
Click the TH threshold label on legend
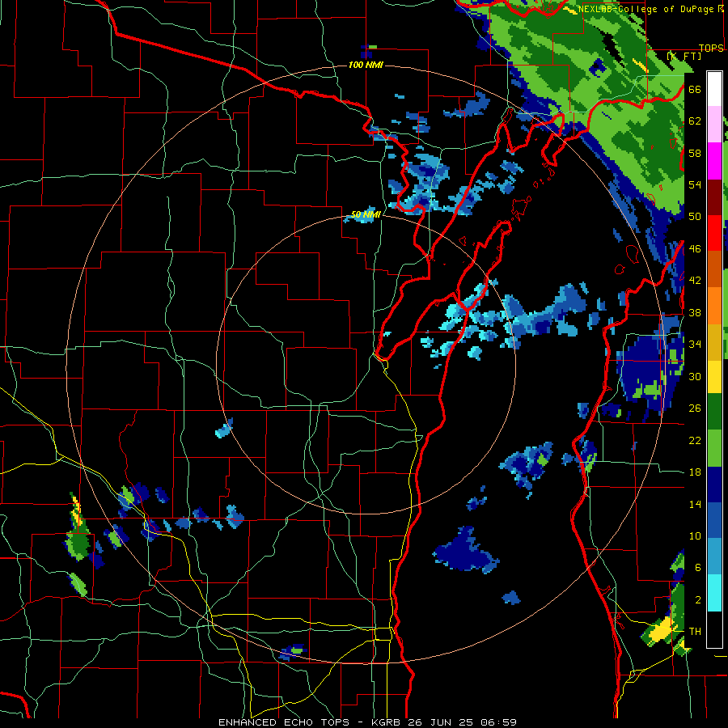[695, 632]
